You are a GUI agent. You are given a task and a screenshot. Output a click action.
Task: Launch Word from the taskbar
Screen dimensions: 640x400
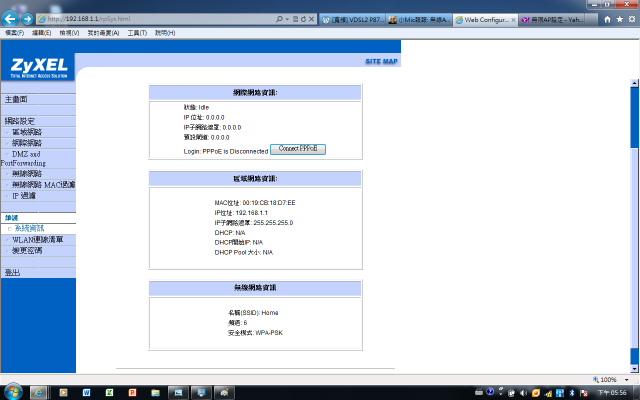tap(87, 393)
